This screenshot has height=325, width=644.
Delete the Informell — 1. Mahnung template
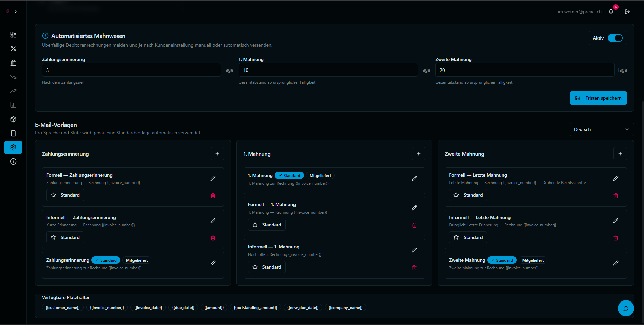coord(414,268)
